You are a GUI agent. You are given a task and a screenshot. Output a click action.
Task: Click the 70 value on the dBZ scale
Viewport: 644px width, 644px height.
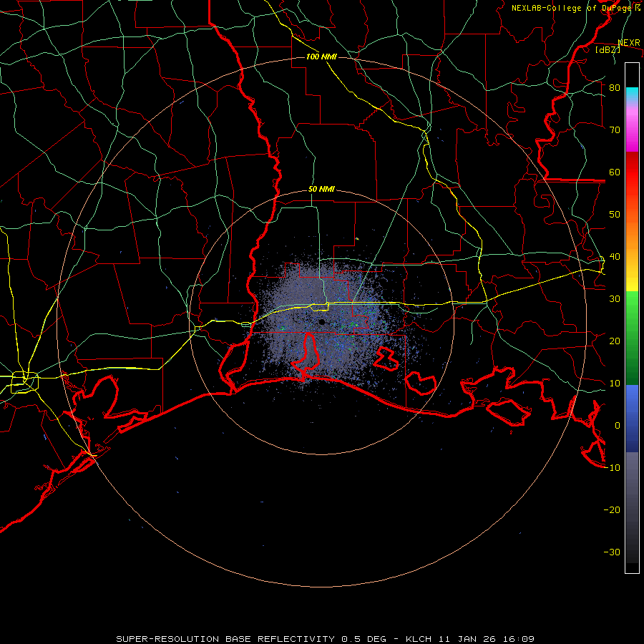(615, 130)
